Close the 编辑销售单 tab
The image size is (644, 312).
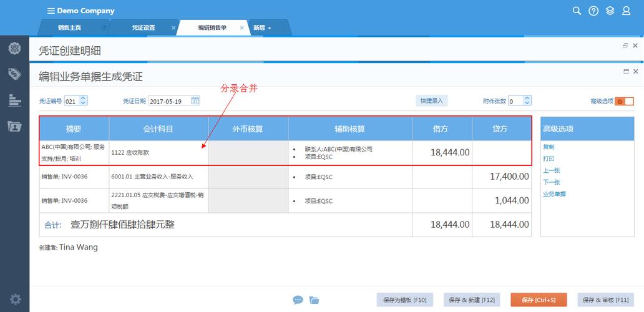point(242,28)
